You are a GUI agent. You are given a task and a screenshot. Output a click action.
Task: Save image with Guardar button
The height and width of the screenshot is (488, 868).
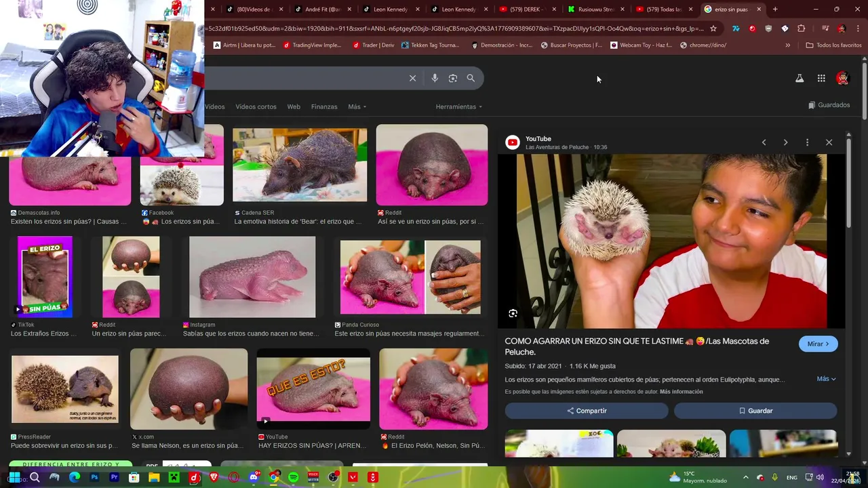click(x=755, y=411)
